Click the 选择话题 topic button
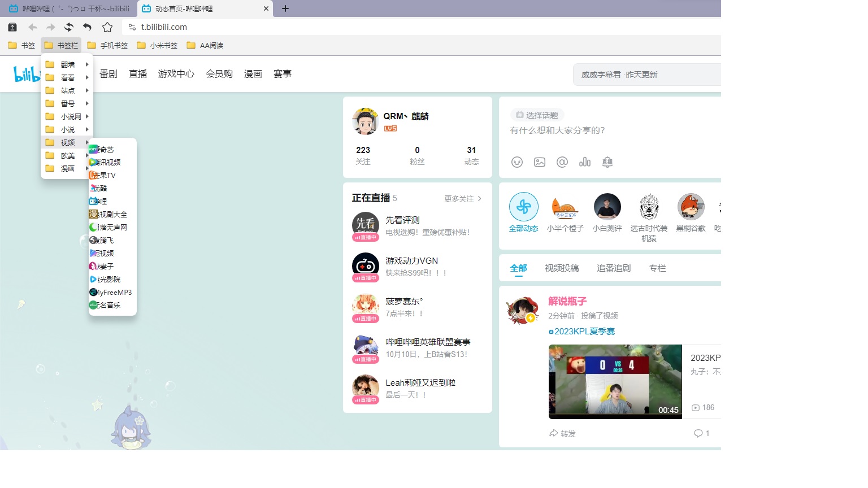This screenshot has width=868, height=488. [537, 115]
